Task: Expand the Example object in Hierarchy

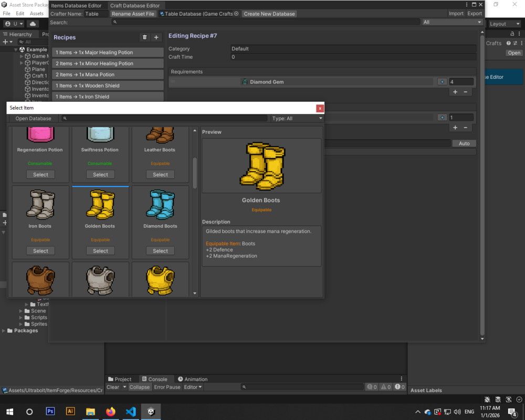Action: pos(16,49)
